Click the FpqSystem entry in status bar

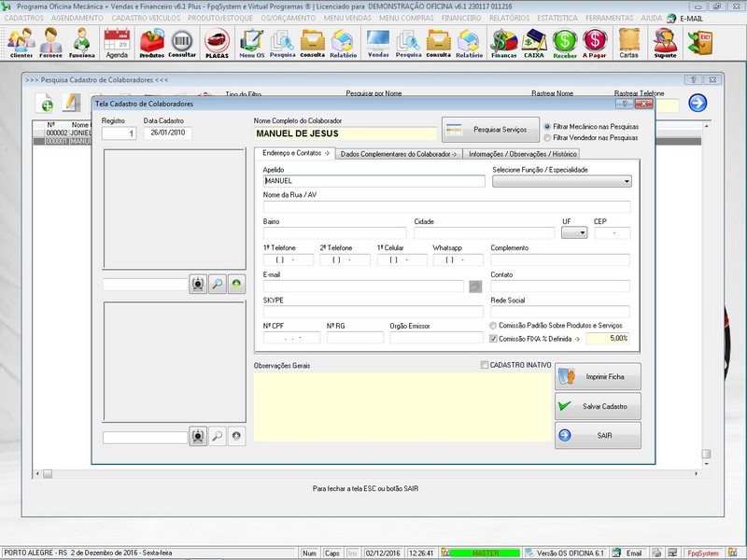point(703,553)
